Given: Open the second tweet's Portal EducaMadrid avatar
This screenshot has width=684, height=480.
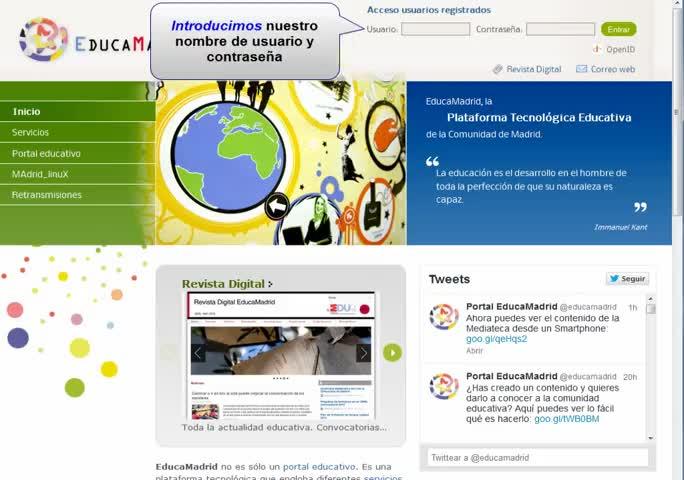Looking at the screenshot, I should [444, 386].
